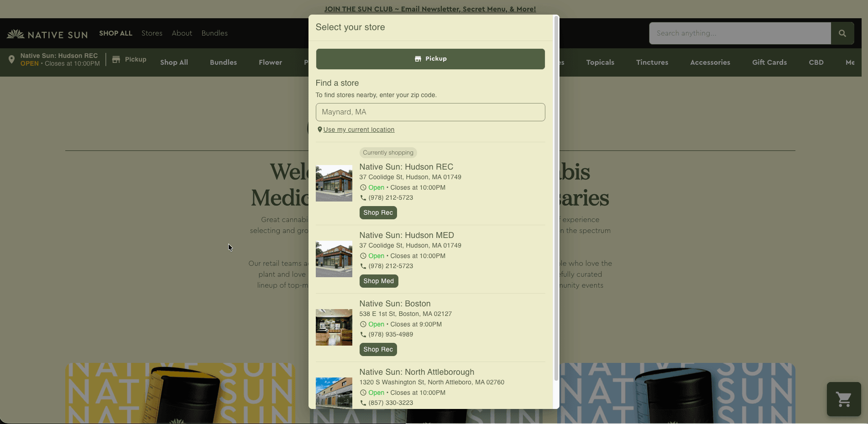Select the Bundles category in green bar
Viewport: 868px width, 424px height.
click(223, 62)
